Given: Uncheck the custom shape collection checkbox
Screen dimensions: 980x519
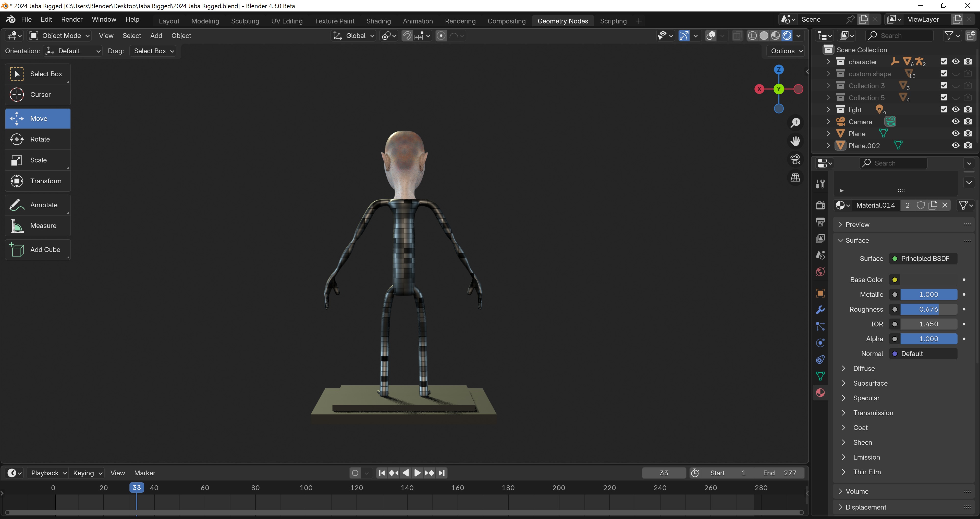Looking at the screenshot, I should (944, 74).
